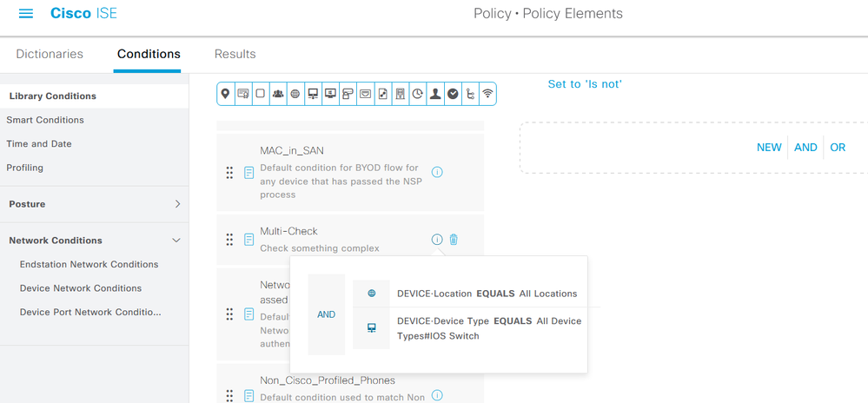Image resolution: width=868 pixels, height=403 pixels.
Task: Collapse the Network Conditions section chevron
Action: coord(176,241)
